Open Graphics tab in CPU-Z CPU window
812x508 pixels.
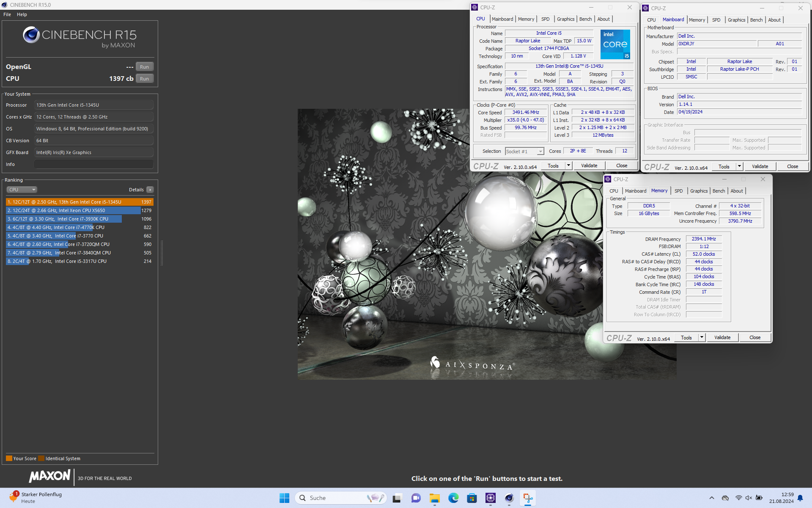[565, 19]
